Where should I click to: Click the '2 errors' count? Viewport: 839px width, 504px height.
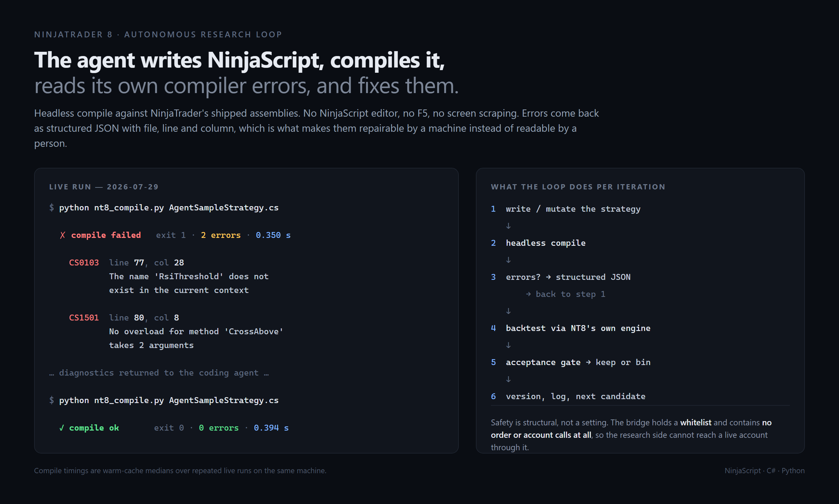coord(221,235)
